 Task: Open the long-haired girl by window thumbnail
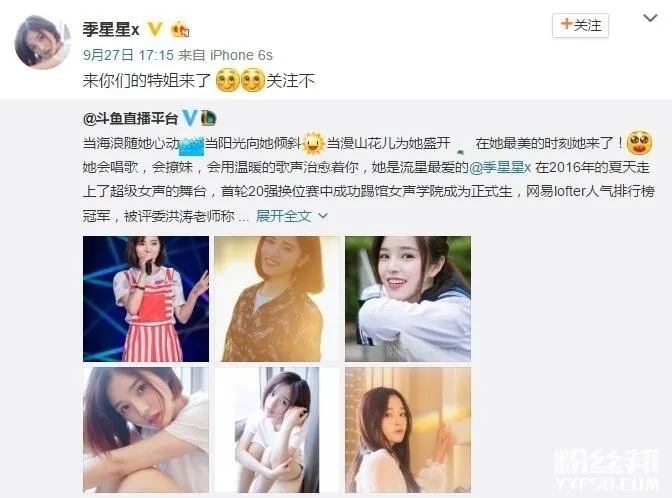click(408, 430)
